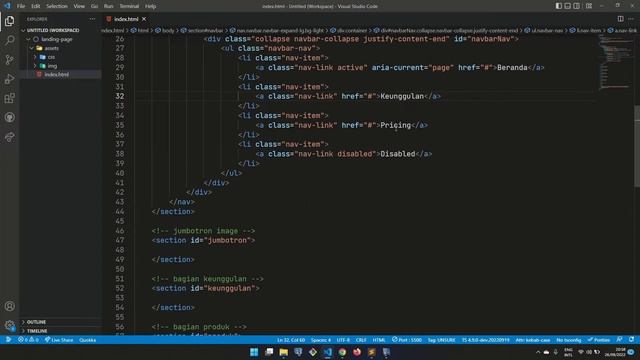640x360 pixels.
Task: Click UTF-8 encoding status
Action: click(x=343, y=340)
